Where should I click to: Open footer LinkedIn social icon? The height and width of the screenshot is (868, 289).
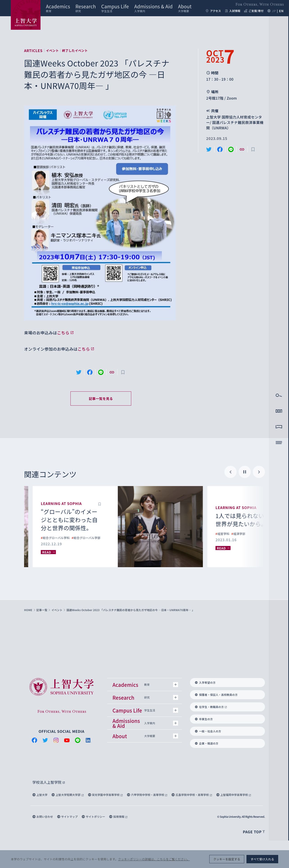click(x=88, y=740)
